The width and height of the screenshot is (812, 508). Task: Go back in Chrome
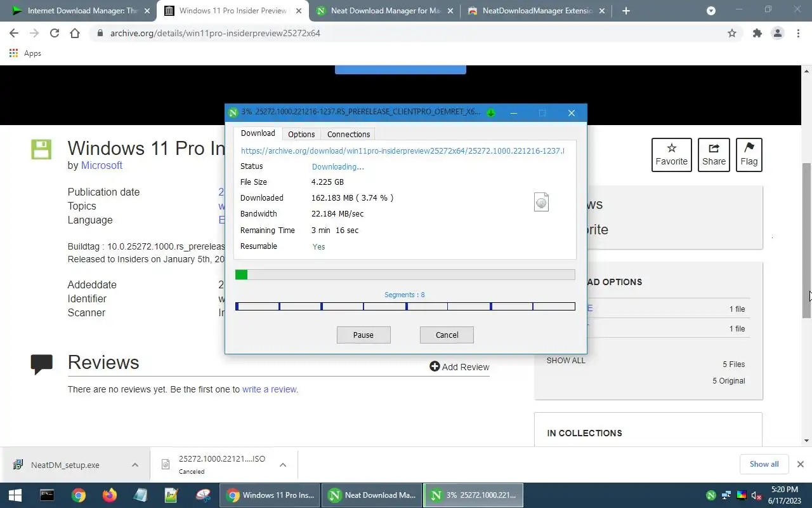(14, 33)
